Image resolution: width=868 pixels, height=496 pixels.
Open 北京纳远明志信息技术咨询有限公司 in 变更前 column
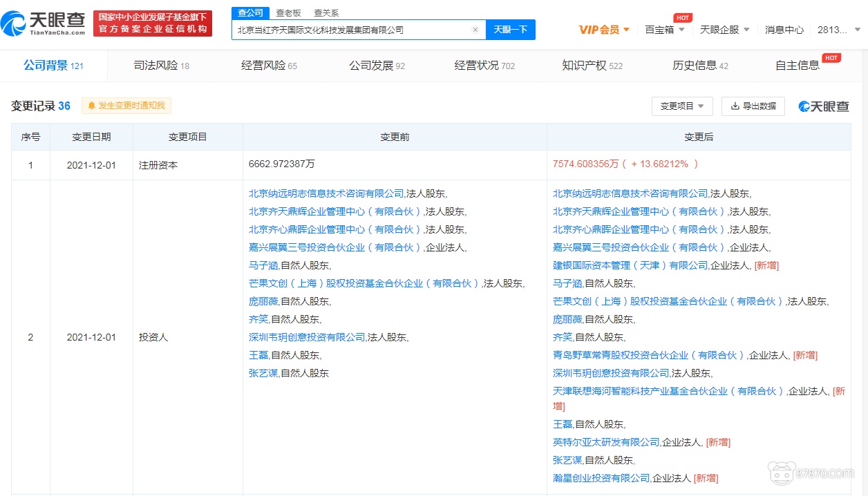click(x=326, y=193)
